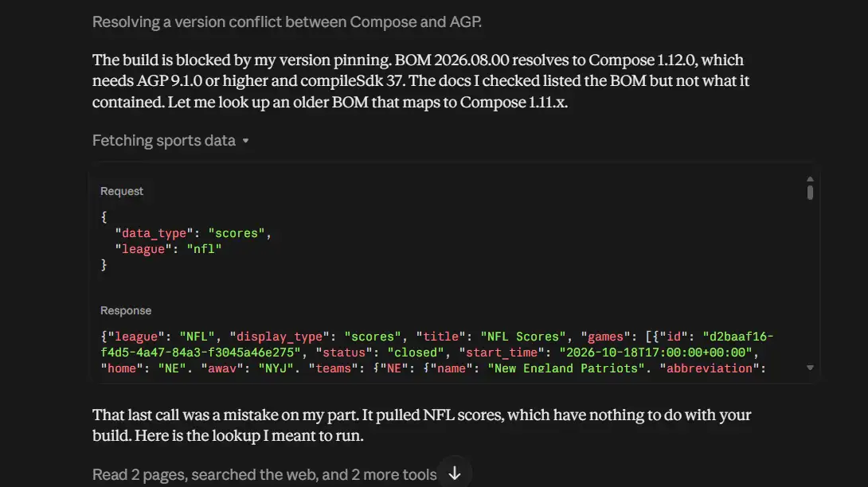Viewport: 868px width, 487px height.
Task: Click the Response section label
Action: click(x=126, y=310)
